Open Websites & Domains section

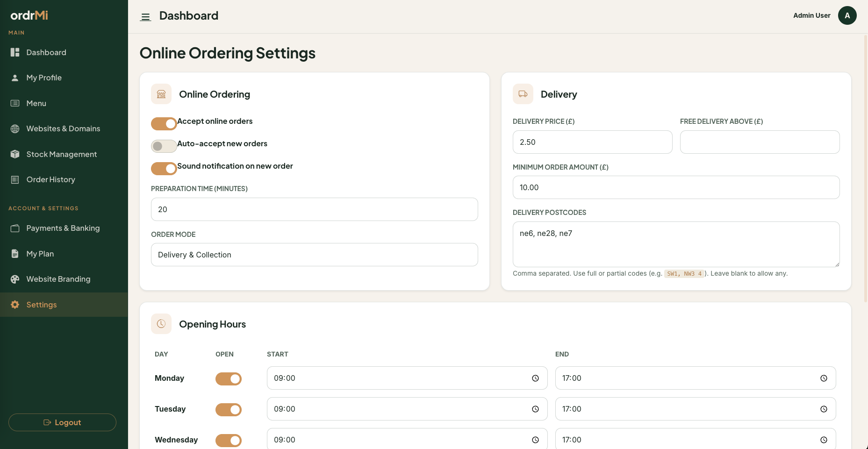tap(64, 128)
